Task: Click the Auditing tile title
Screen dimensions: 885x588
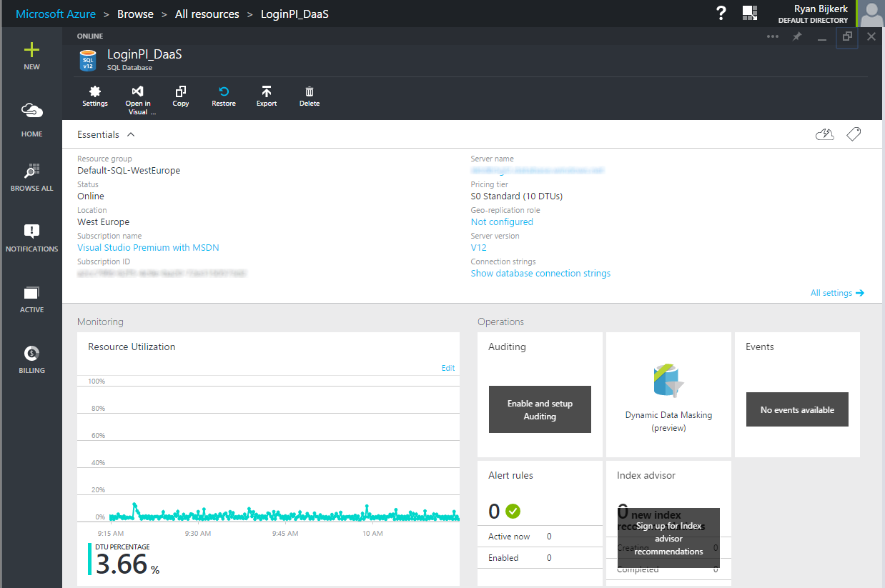Action: click(x=507, y=347)
